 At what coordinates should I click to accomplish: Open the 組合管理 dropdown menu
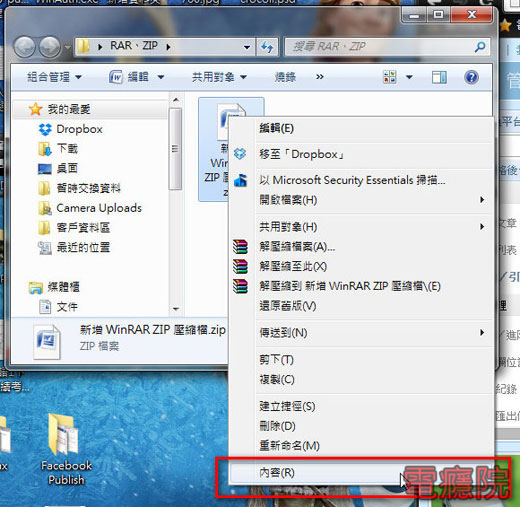click(x=54, y=77)
